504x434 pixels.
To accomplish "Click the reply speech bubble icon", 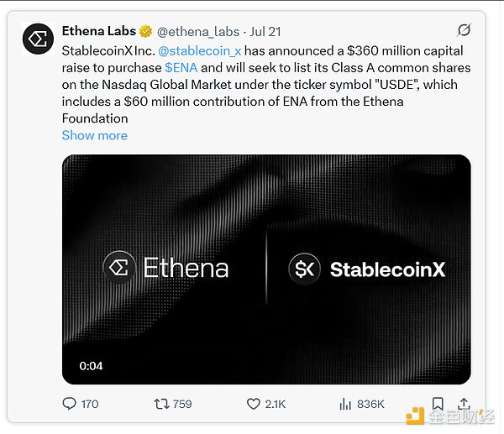I will coord(70,404).
